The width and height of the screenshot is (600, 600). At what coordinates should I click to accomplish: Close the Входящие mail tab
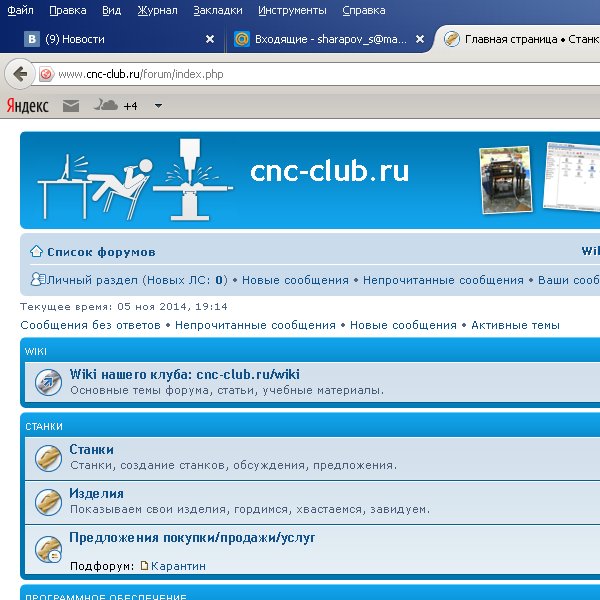click(420, 39)
